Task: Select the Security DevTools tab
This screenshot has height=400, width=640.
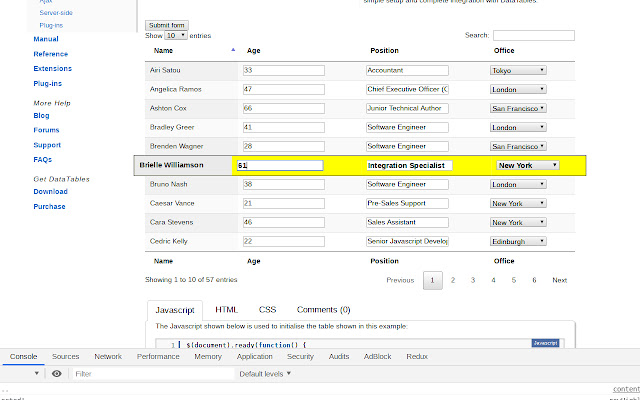Action: point(300,356)
